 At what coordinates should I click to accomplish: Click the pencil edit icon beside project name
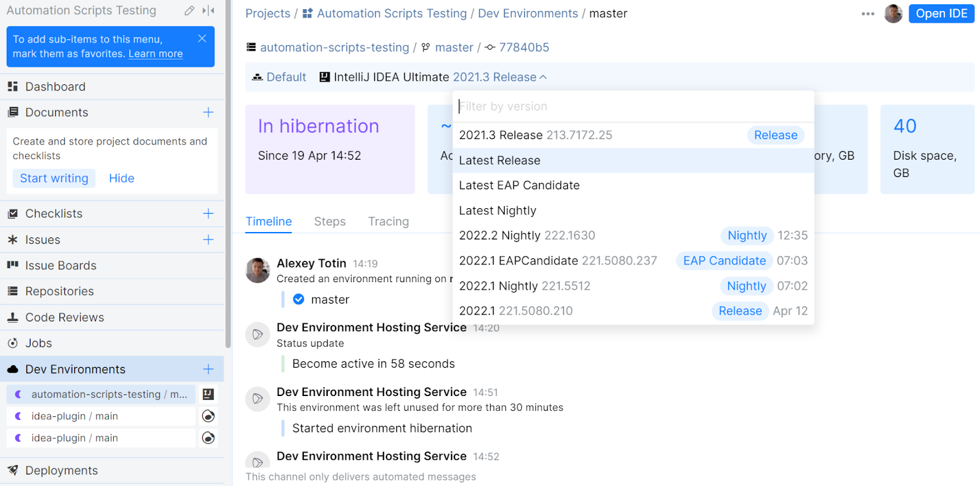coord(189,10)
